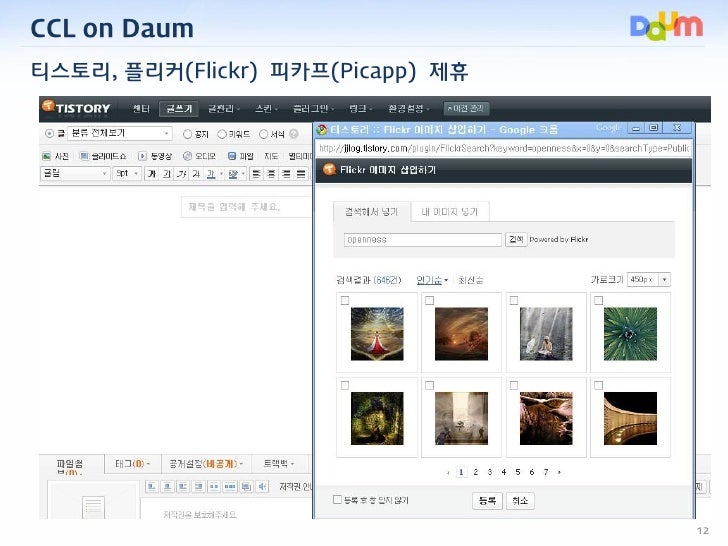Expand the 공개설정(비공개) setting

click(206, 464)
